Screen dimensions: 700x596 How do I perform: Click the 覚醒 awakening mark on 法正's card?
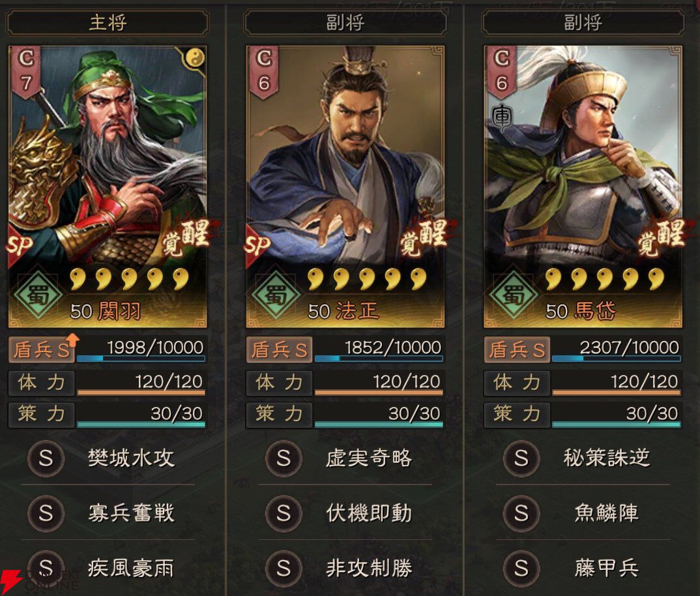tap(423, 237)
